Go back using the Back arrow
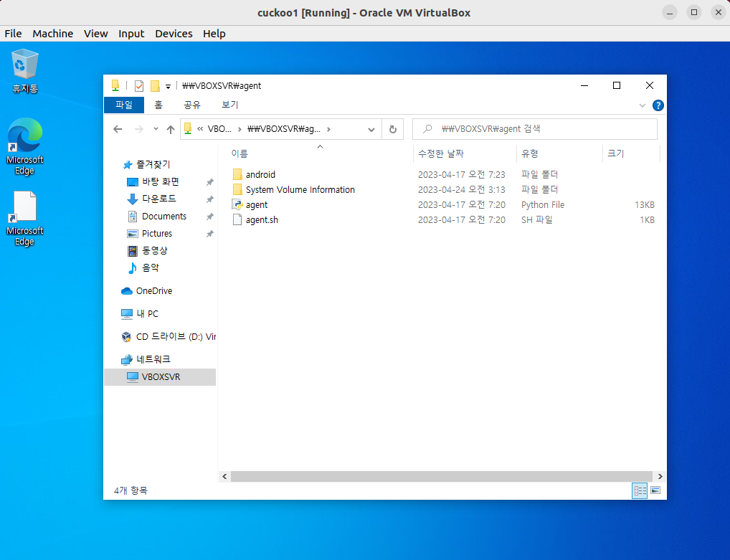 (118, 129)
